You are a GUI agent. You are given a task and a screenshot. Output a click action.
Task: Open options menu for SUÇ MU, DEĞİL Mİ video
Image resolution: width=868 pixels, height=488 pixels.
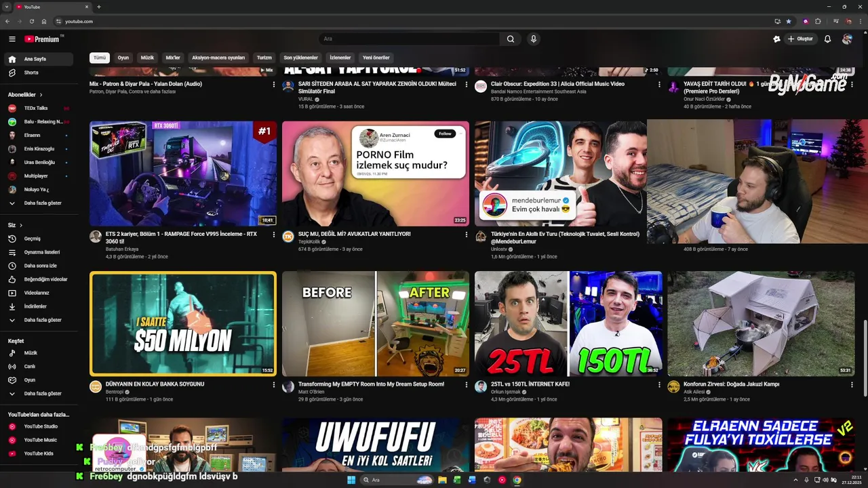(467, 235)
